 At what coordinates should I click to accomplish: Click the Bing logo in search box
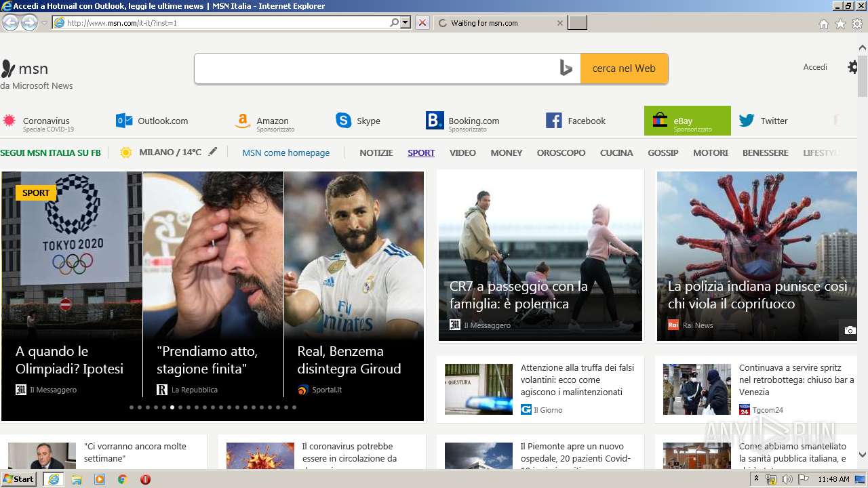click(x=566, y=68)
